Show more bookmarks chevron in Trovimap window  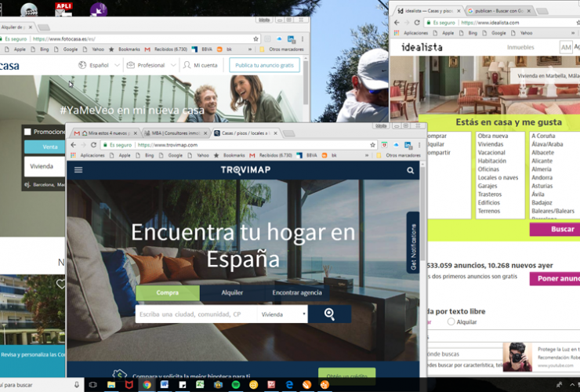(x=367, y=155)
